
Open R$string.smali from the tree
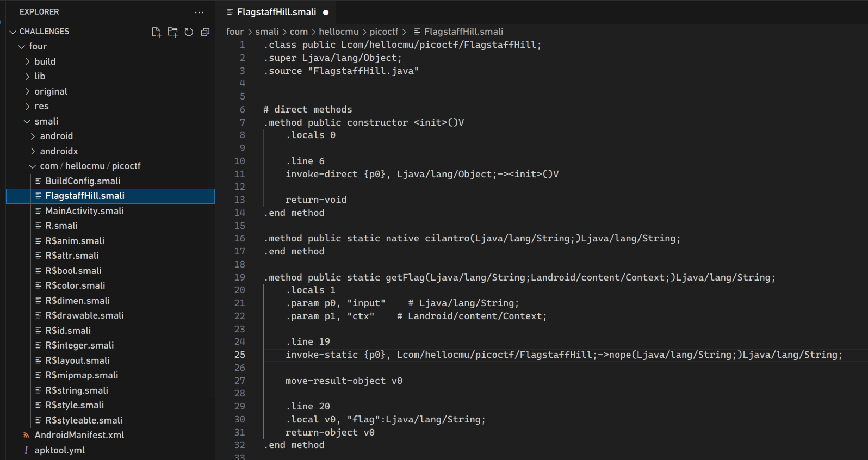(x=110, y=390)
